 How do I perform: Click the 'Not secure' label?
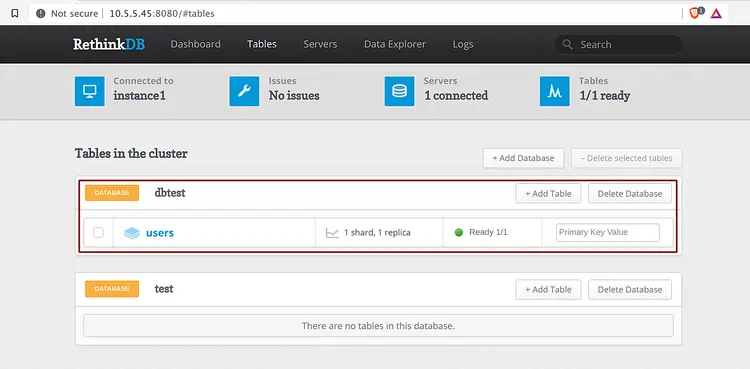74,13
